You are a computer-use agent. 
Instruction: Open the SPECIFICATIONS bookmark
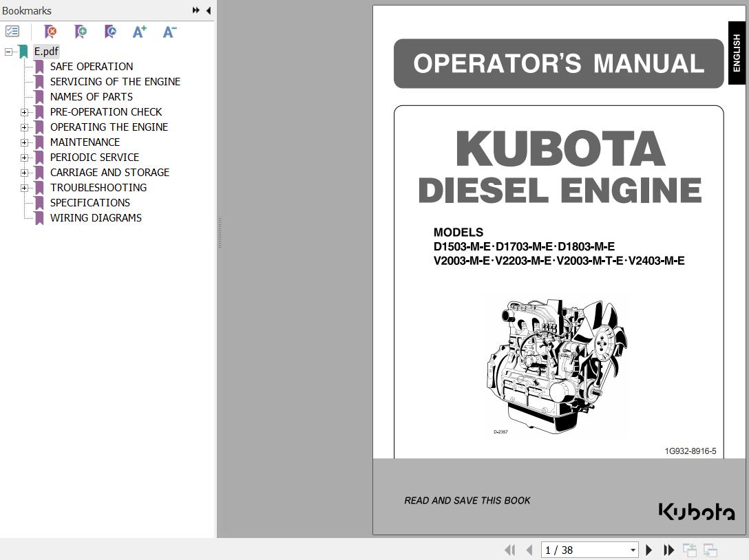tap(90, 203)
